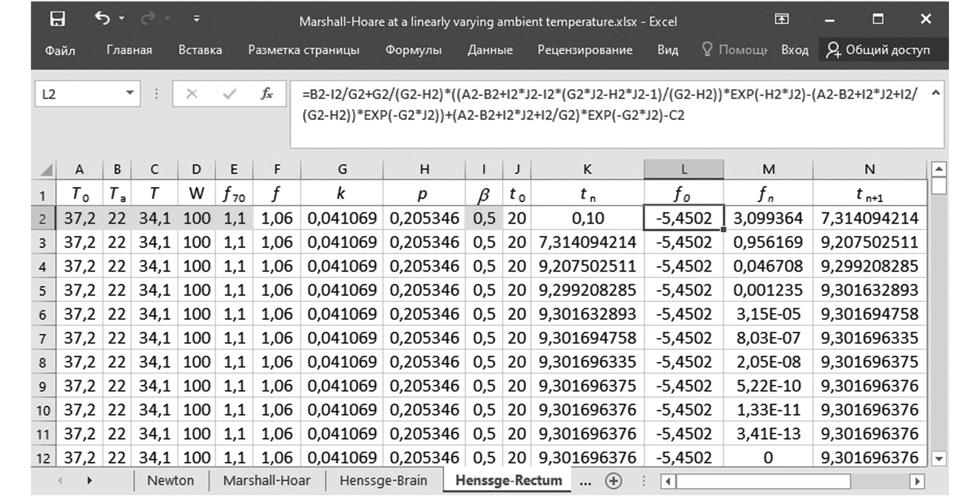Image resolution: width=980 pixels, height=496 pixels.
Task: Click the horizontal scrollbar thumb
Action: [763, 481]
